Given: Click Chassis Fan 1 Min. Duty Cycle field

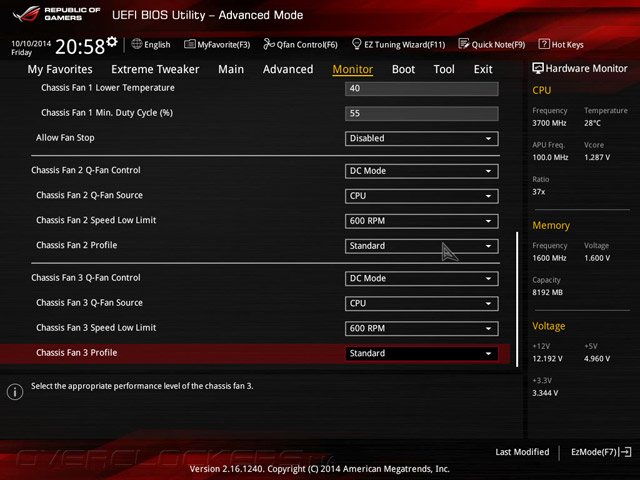Looking at the screenshot, I should coord(422,113).
